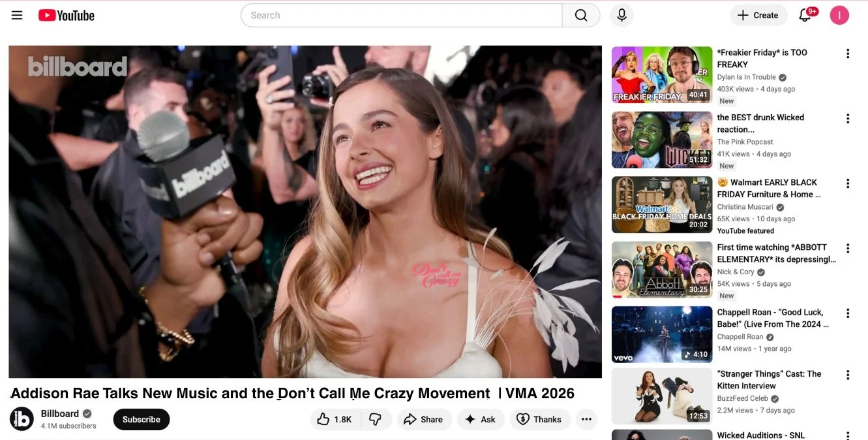Image resolution: width=868 pixels, height=440 pixels.
Task: Open the hamburger guide menu
Action: [x=17, y=15]
